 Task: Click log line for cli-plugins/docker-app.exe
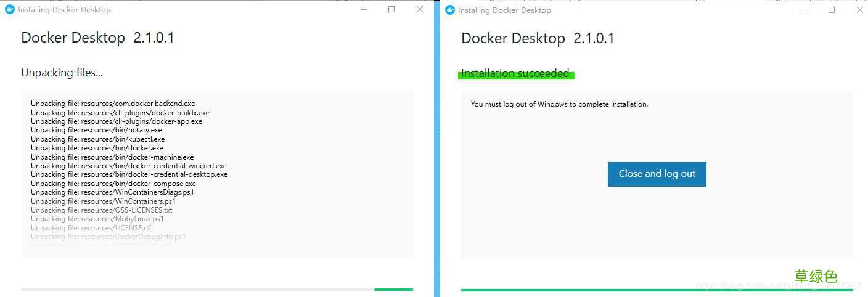click(x=117, y=121)
